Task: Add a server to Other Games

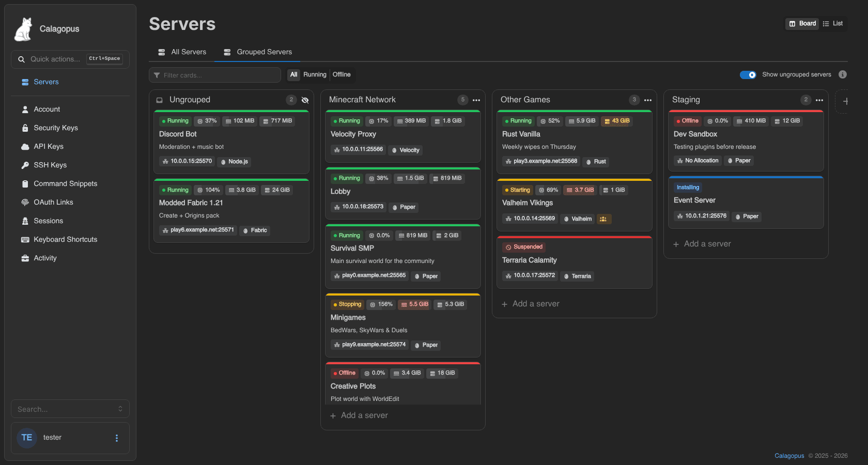Action: [x=531, y=304]
